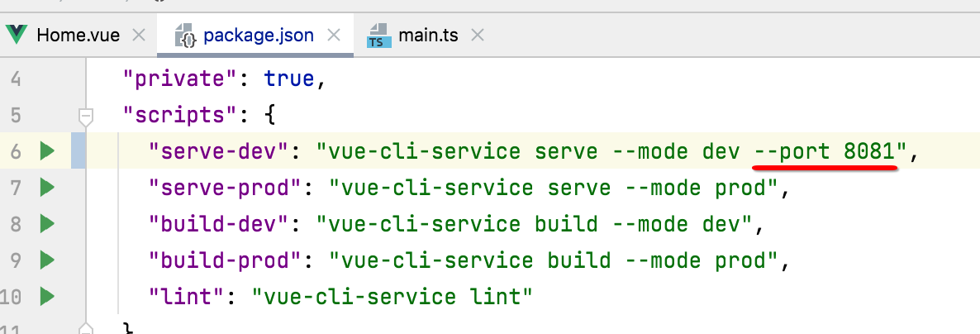Run the lint script gutter arrow
The image size is (980, 334).
[x=47, y=296]
